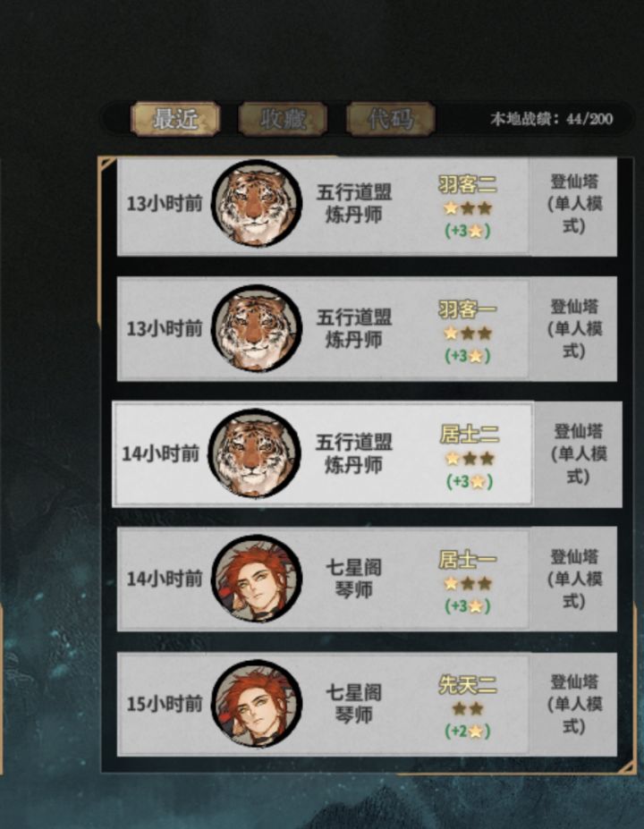Click 登仙塔 mode cell of 居士二 record
Screen dimensions: 644x829
pos(579,454)
